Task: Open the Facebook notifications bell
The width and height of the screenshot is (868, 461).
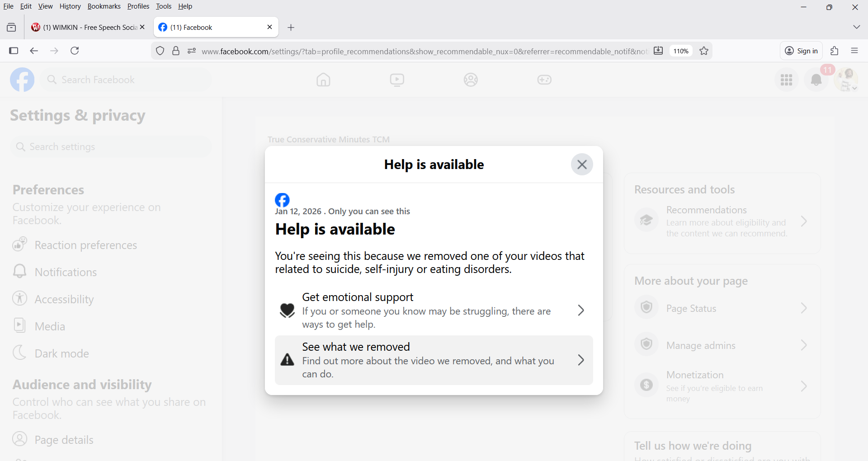Action: point(816,80)
